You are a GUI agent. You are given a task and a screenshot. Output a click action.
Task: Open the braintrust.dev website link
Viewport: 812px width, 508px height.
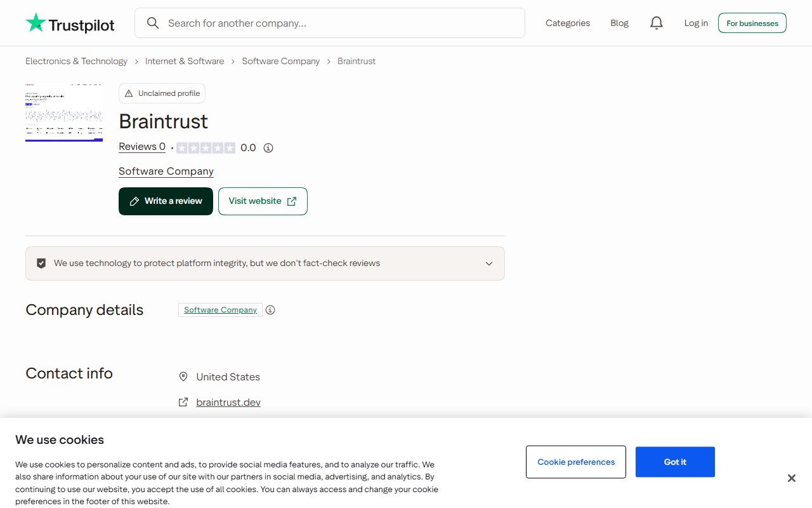coord(228,403)
